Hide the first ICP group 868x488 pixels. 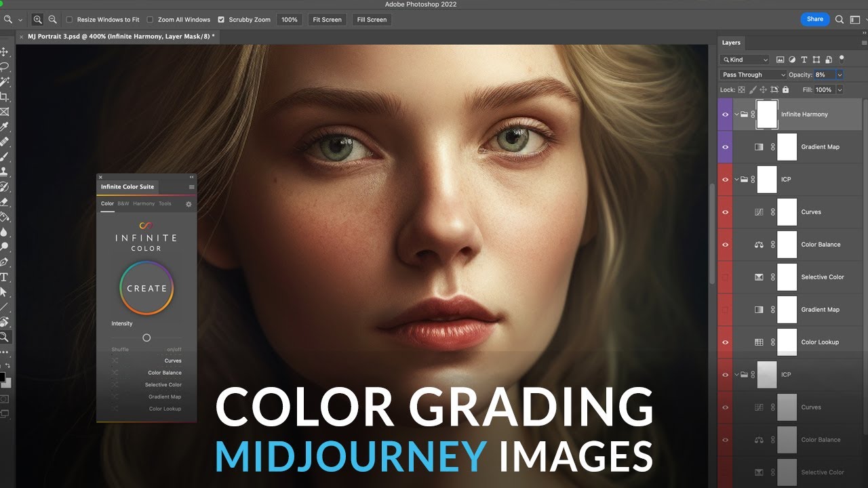coord(726,180)
